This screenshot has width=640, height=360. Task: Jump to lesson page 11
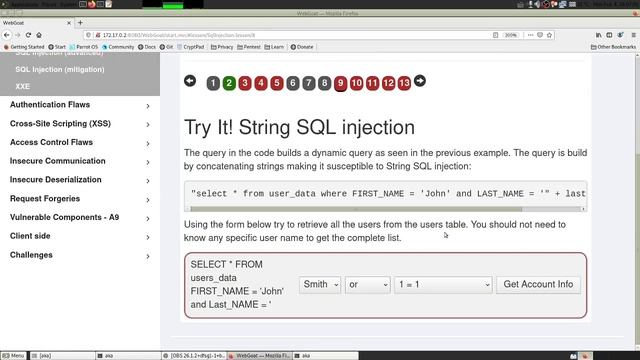coord(372,83)
